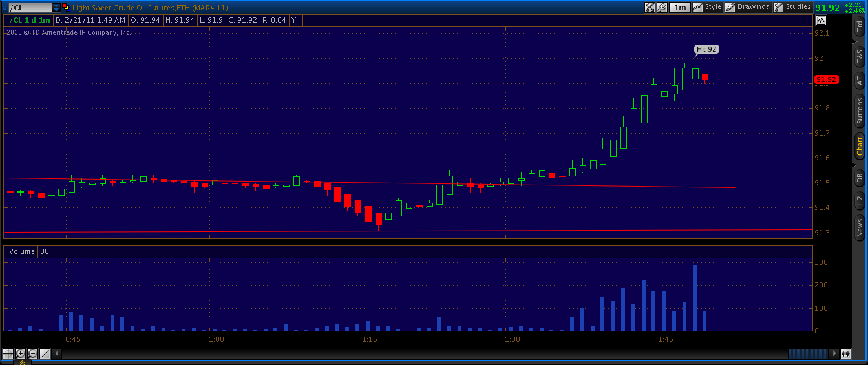Select the line drawing tool icon
868x365 pixels.
coord(45,353)
